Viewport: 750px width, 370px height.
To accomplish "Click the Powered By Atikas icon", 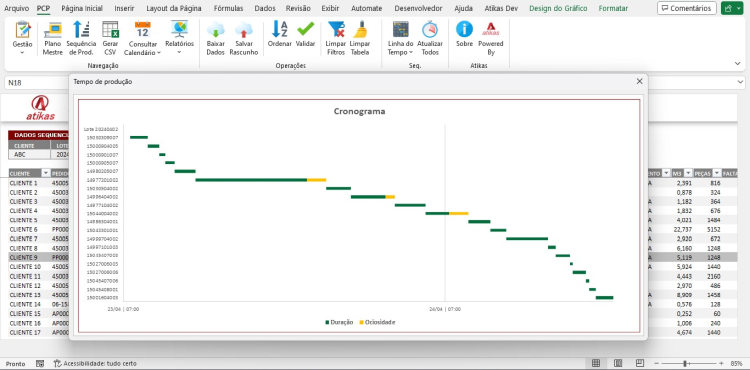I will click(491, 30).
